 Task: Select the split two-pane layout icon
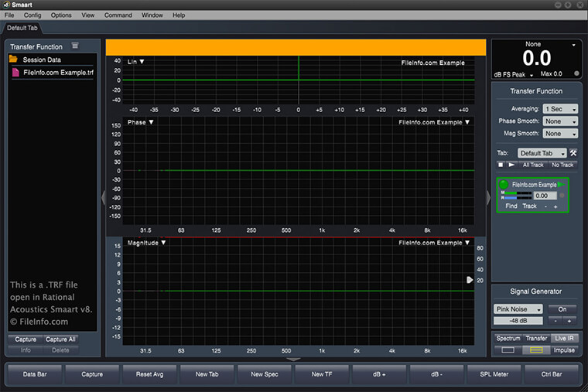click(536, 349)
